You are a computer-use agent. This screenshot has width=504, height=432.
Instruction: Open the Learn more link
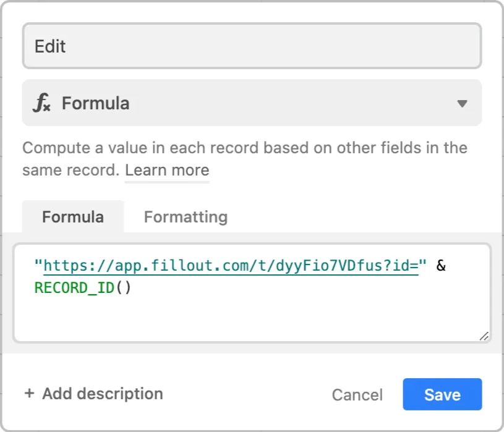166,170
